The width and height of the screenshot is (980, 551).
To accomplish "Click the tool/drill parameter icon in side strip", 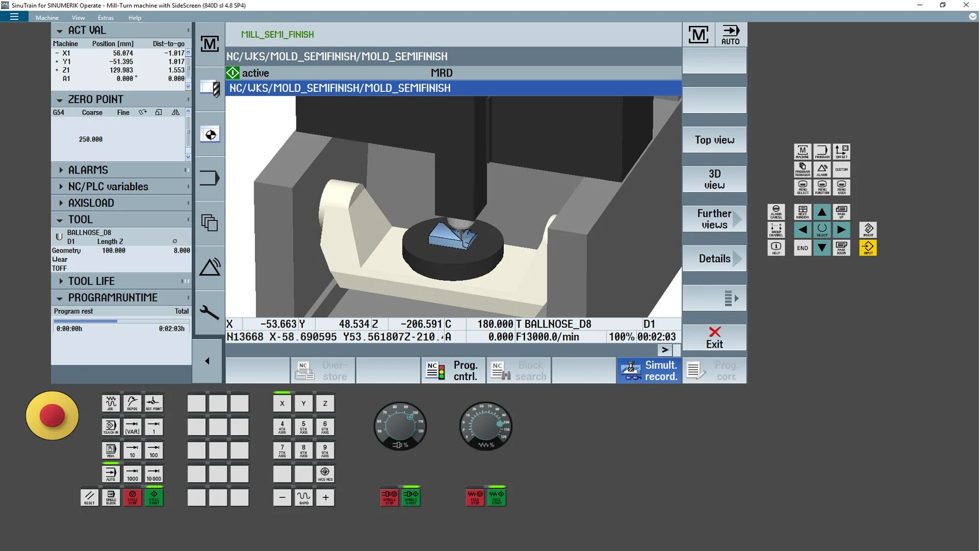I will click(x=209, y=89).
